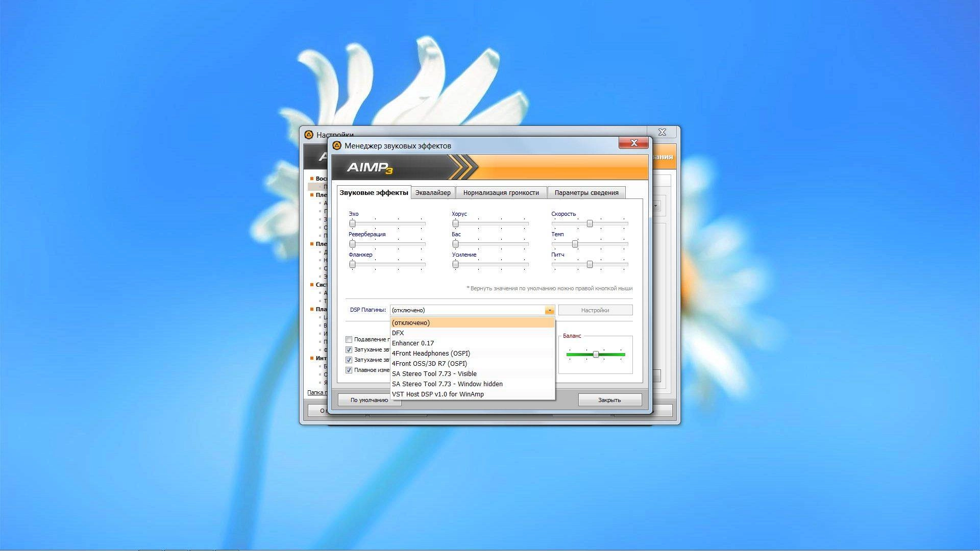Viewport: 980px width, 551px height.
Task: Click the green Баланс slider handle
Action: click(596, 354)
